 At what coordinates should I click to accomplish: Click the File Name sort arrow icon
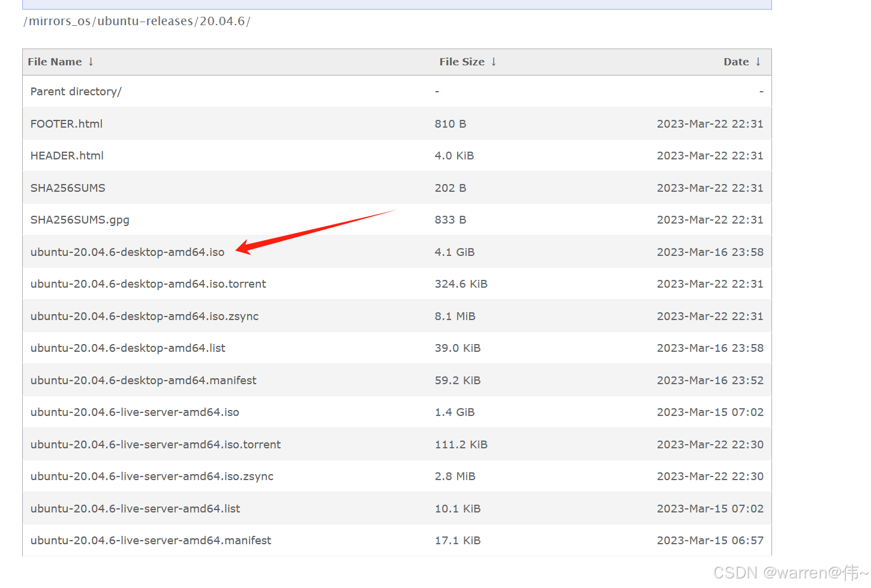click(x=91, y=62)
